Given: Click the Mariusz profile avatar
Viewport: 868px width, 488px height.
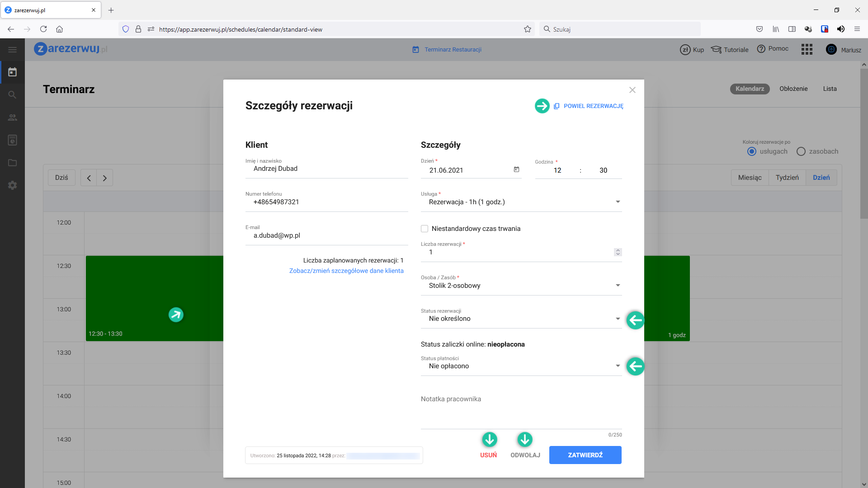Looking at the screenshot, I should click(831, 49).
